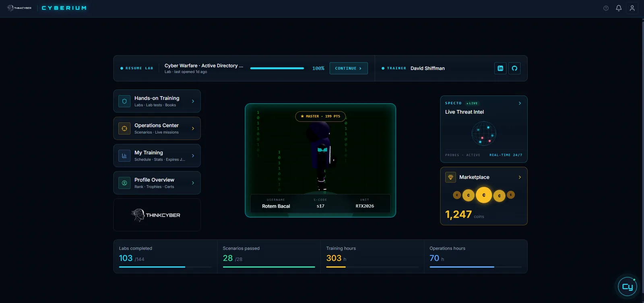Image resolution: width=644 pixels, height=303 pixels.
Task: Click the S-code value s17
Action: (x=320, y=206)
